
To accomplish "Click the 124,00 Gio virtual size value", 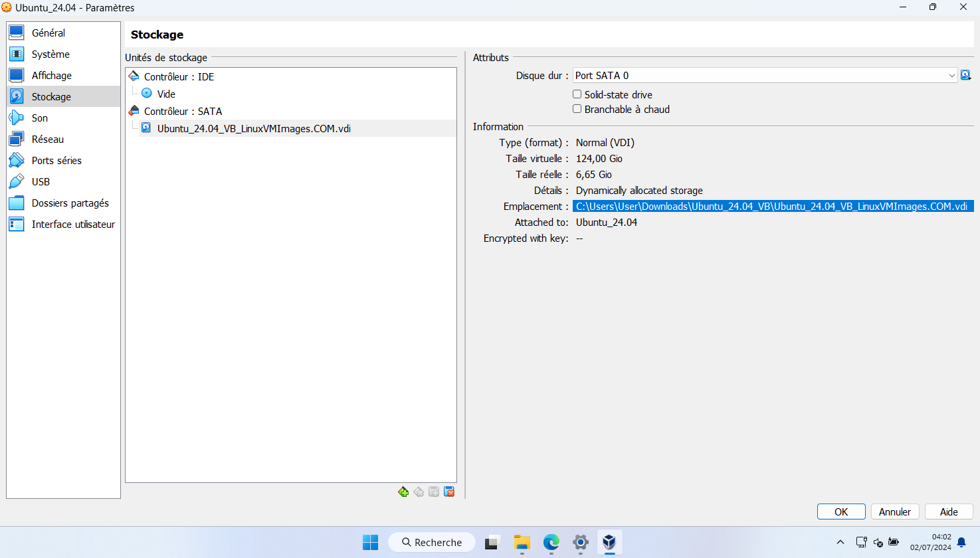I will tap(599, 158).
